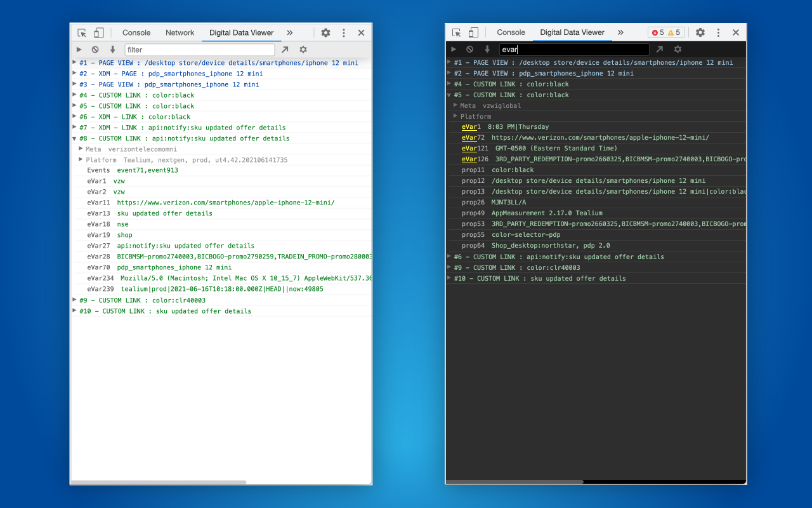The image size is (812, 508).
Task: Open Console tab in the dark panel
Action: click(x=511, y=32)
